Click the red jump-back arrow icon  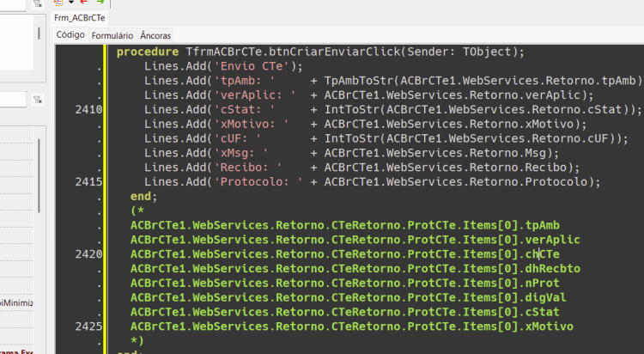tap(84, 2)
